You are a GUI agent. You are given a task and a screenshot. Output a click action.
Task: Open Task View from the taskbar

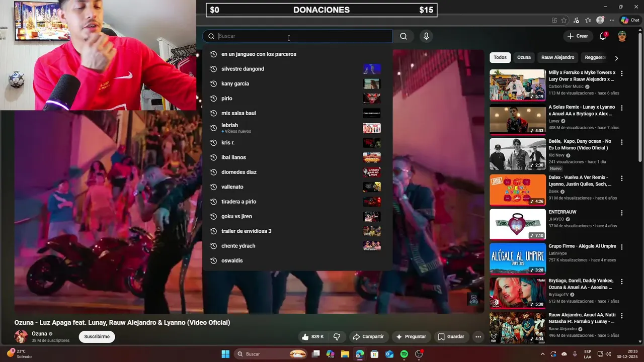click(316, 354)
